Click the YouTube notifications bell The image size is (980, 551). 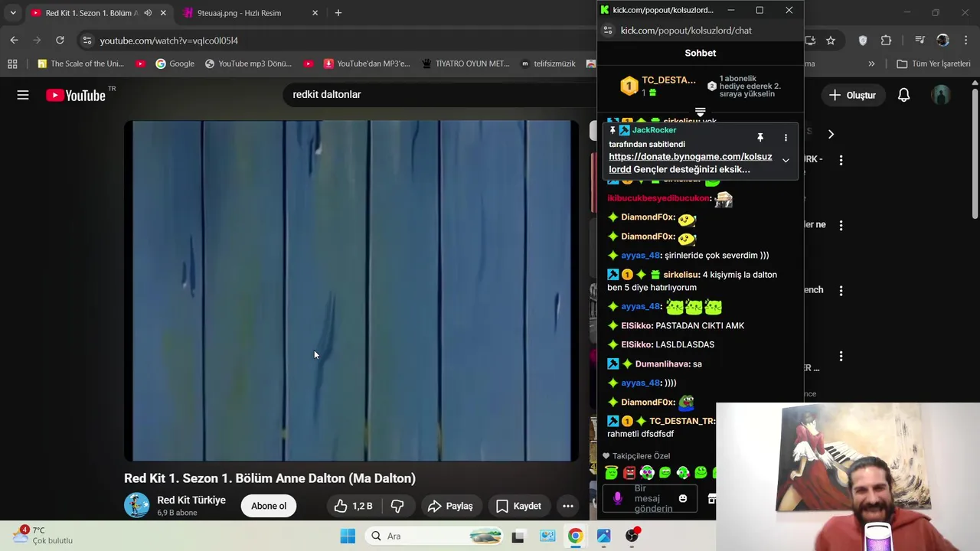point(903,95)
